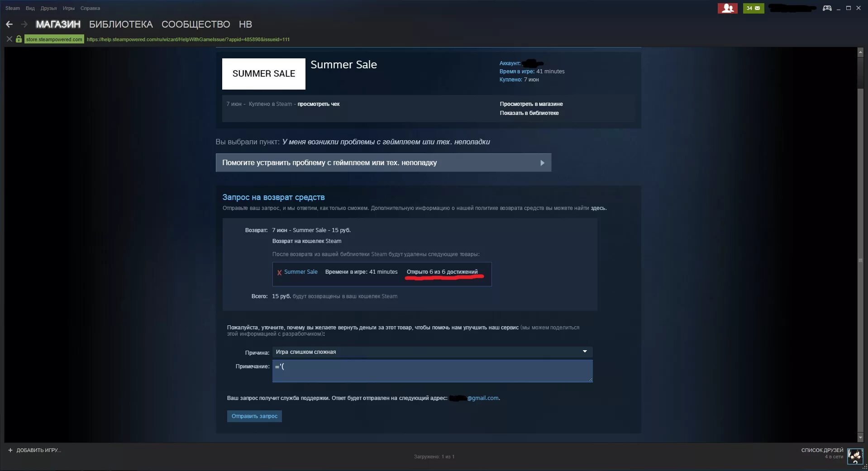Click the SUMMER SALE game thumbnail
This screenshot has width=868, height=471.
coord(263,74)
